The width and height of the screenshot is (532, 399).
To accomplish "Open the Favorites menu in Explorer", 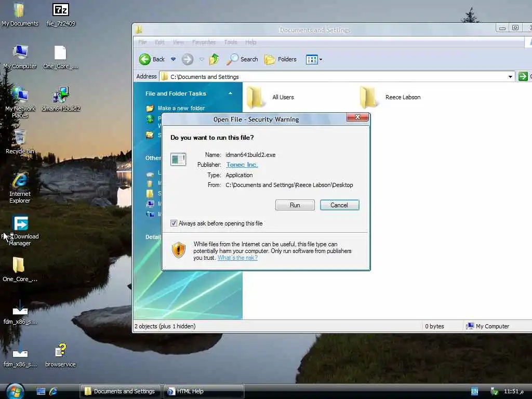I will 204,42.
